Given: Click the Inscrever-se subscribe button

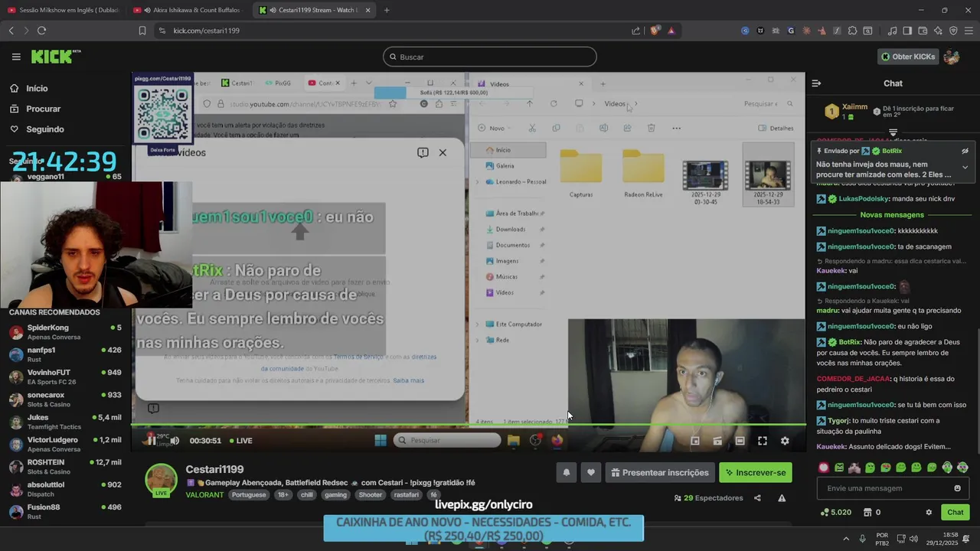Looking at the screenshot, I should point(756,473).
